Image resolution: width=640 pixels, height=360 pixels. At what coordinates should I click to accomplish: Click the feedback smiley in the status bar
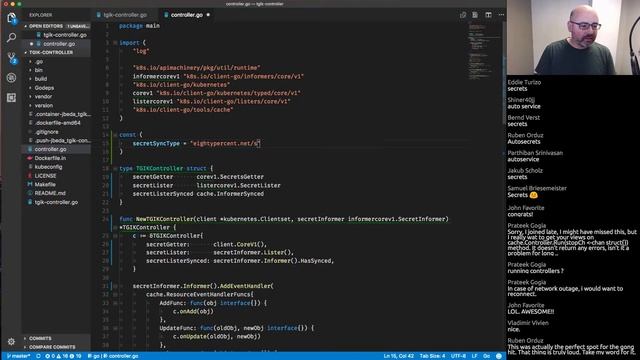(x=498, y=356)
